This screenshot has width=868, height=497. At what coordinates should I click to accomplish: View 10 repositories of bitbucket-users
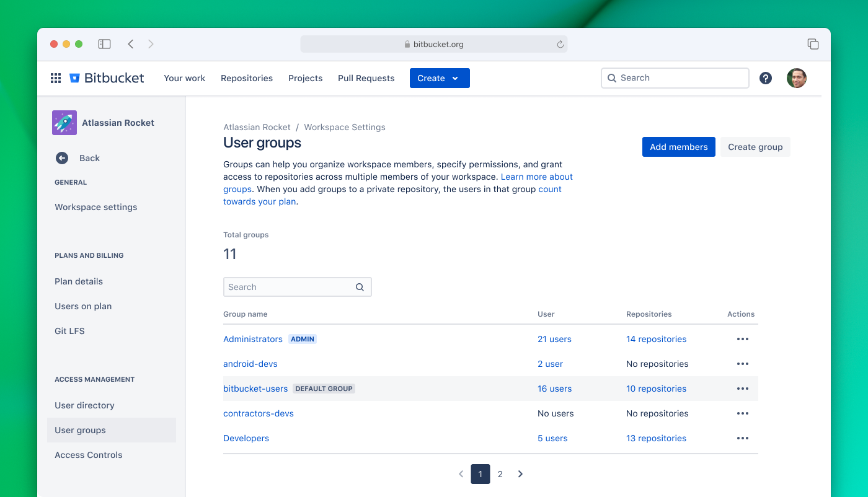click(x=656, y=389)
